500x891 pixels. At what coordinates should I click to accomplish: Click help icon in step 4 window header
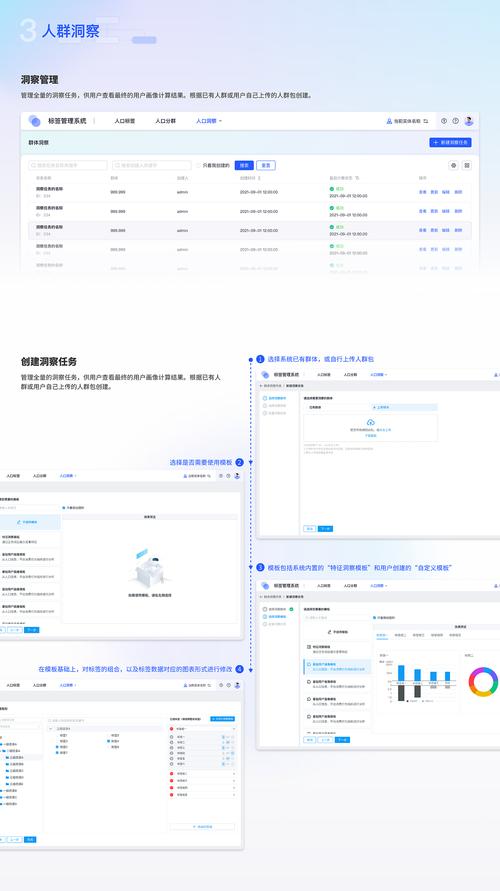pyautogui.click(x=228, y=685)
